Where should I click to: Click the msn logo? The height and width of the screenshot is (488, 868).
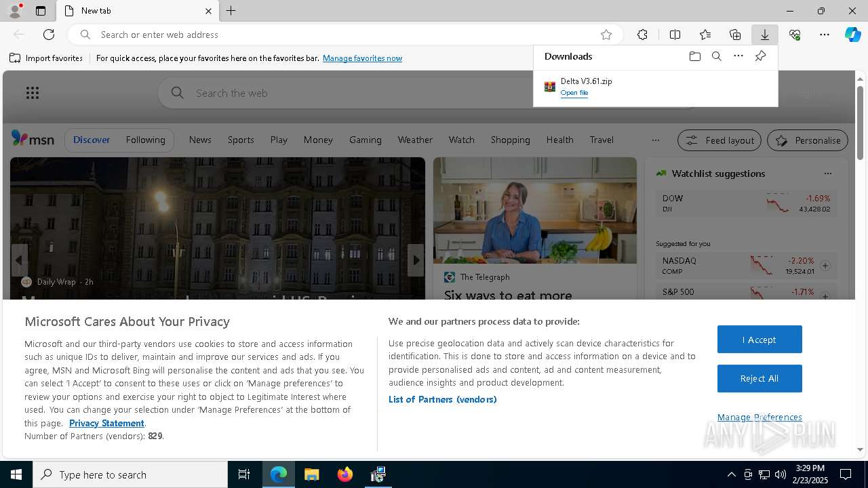click(33, 139)
